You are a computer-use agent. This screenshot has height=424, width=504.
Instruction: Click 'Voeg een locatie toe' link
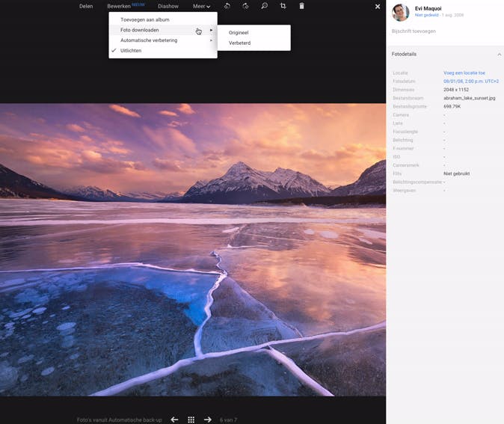point(464,73)
